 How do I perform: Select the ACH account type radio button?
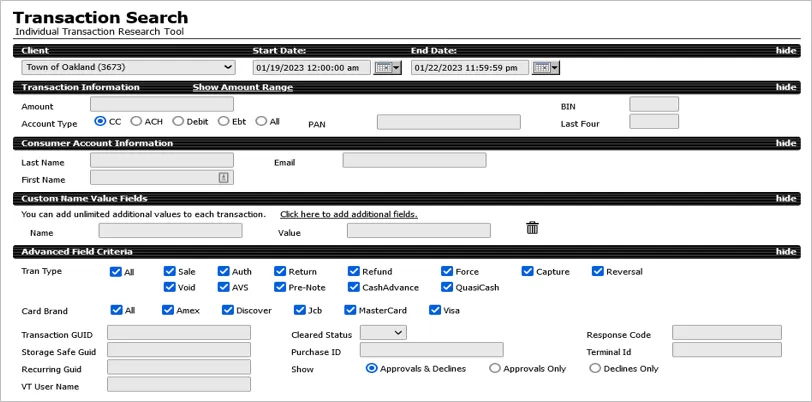coord(136,121)
